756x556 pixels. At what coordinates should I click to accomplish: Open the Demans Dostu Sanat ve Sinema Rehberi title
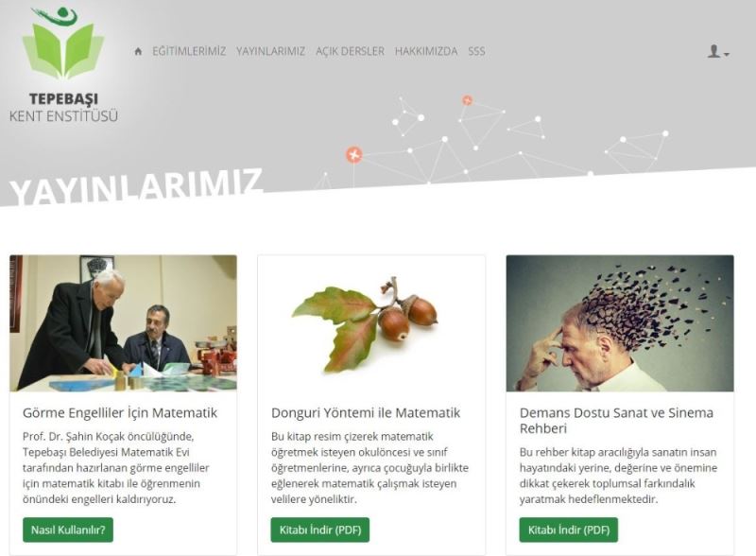tap(616, 421)
